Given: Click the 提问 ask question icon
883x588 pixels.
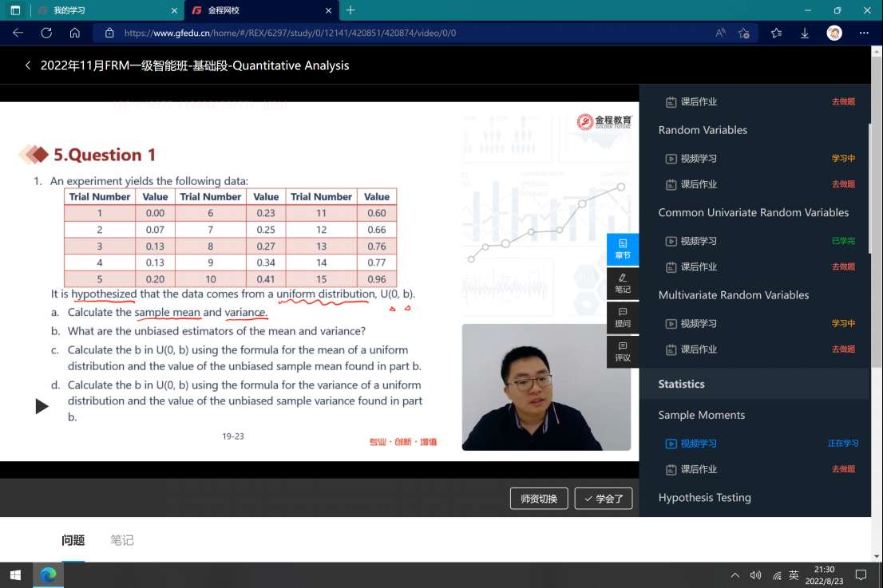Looking at the screenshot, I should point(623,318).
